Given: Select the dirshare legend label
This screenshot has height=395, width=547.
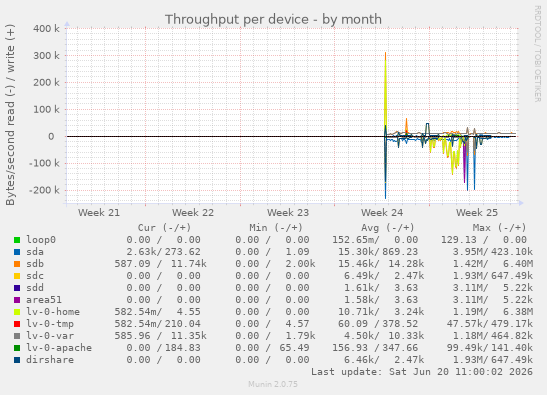Looking at the screenshot, I should tap(50, 360).
